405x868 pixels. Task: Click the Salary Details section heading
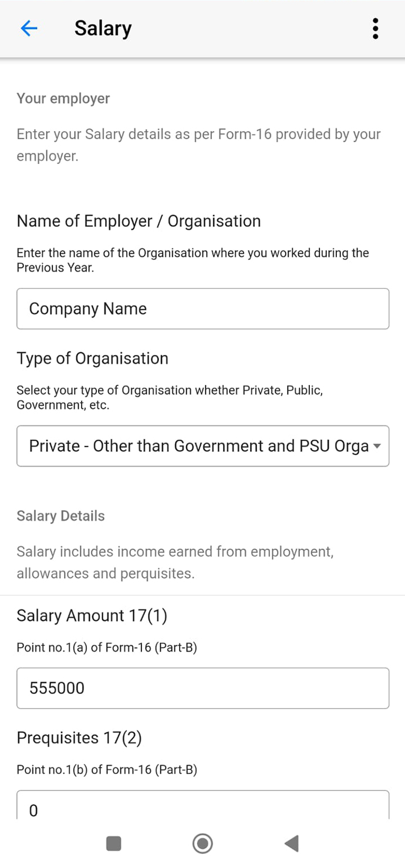[x=60, y=516]
